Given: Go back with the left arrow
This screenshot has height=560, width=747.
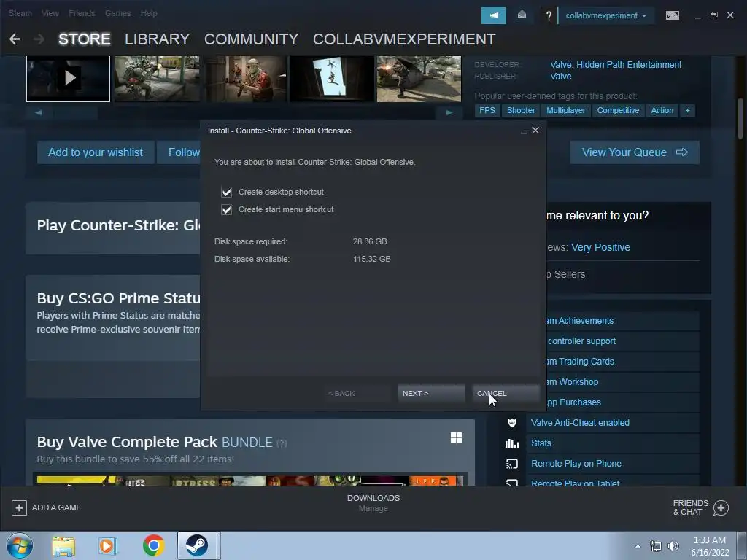Looking at the screenshot, I should tap(15, 39).
